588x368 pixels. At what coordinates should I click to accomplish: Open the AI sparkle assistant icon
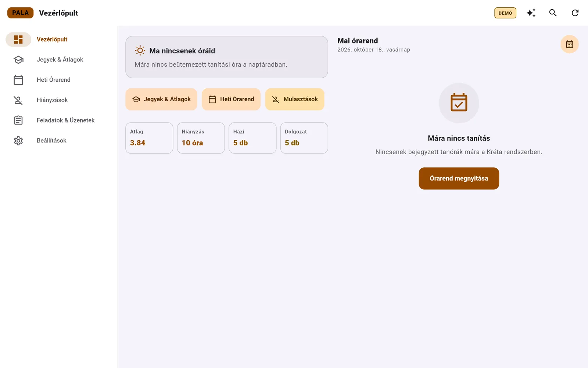(531, 13)
